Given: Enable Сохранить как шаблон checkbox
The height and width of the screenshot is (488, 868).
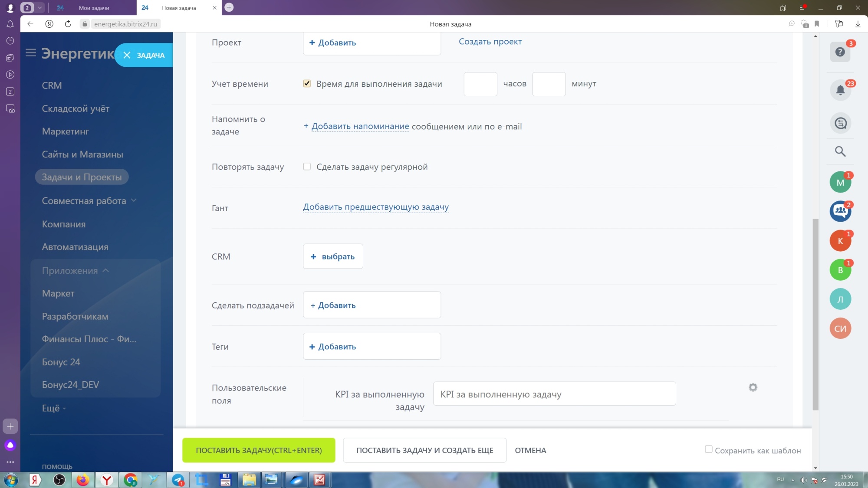Looking at the screenshot, I should click(x=708, y=449).
